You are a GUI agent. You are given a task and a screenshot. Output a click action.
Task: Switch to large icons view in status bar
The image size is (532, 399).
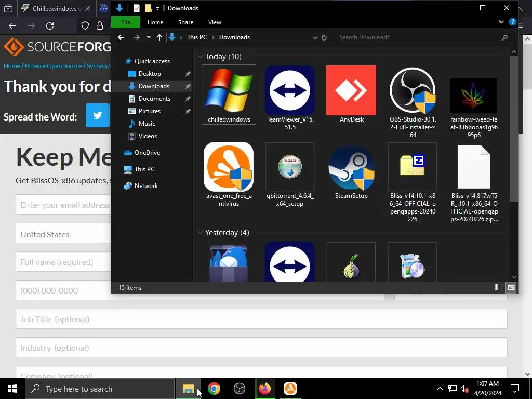(511, 288)
